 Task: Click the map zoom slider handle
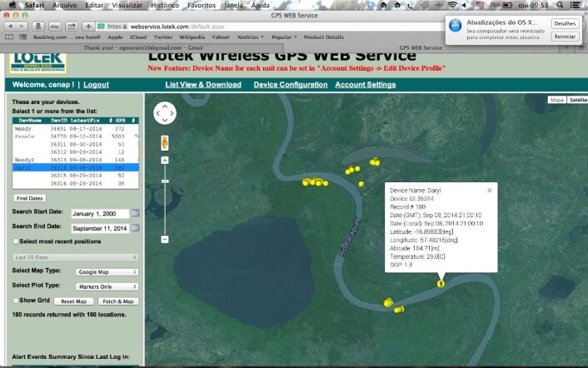pyautogui.click(x=165, y=182)
